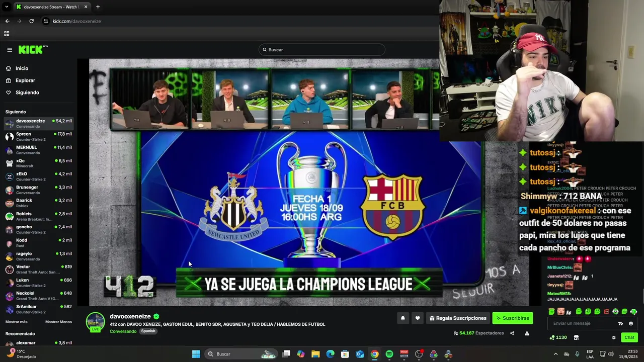
Task: Open MERNUEL's channel in following list
Action: (x=39, y=150)
